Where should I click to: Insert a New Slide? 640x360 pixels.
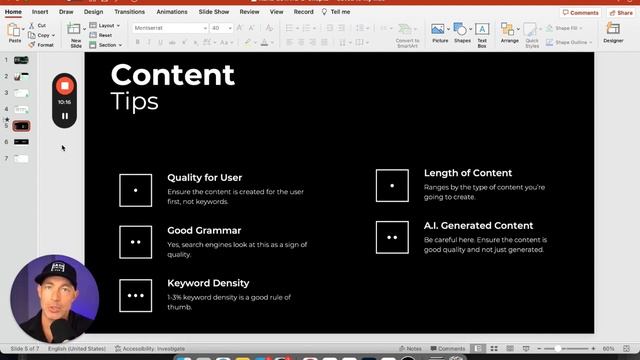click(75, 35)
